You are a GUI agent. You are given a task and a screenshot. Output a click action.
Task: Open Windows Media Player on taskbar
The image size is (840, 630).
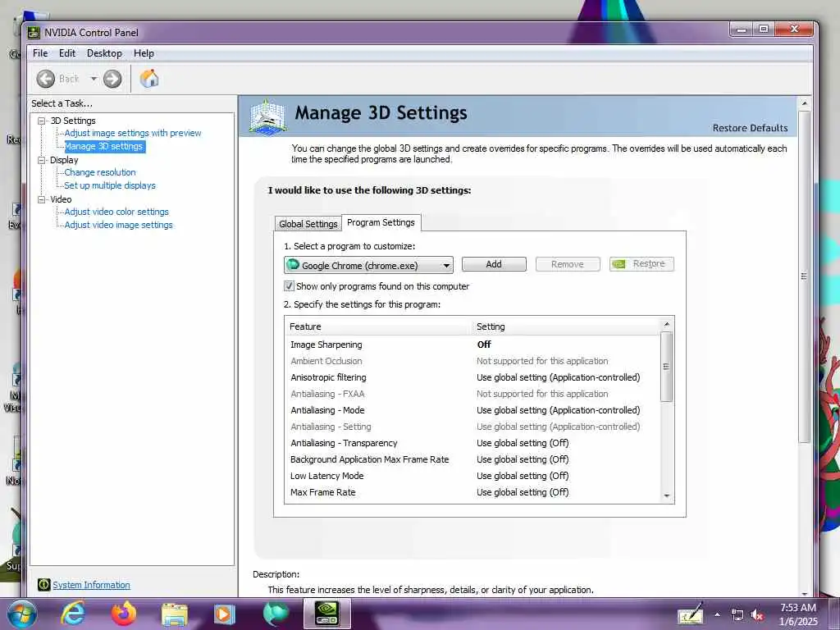click(x=225, y=614)
